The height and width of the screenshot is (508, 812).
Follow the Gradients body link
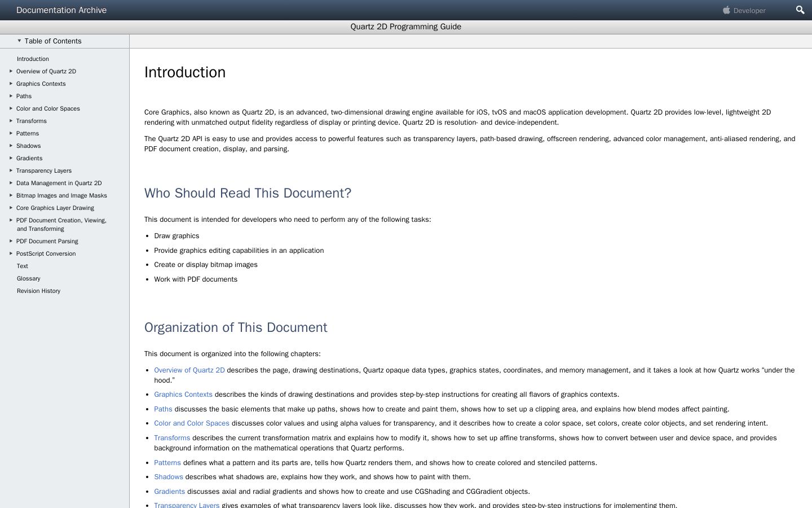[170, 492]
